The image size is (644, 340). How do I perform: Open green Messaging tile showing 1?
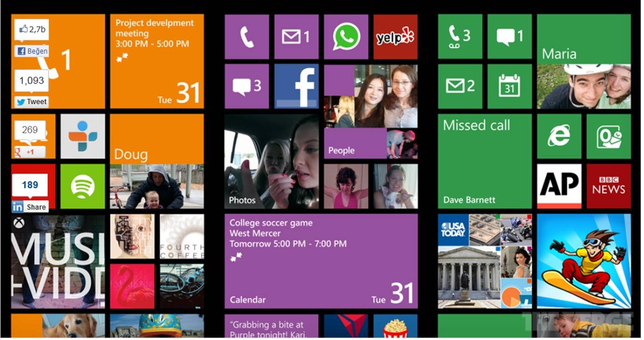click(x=510, y=36)
